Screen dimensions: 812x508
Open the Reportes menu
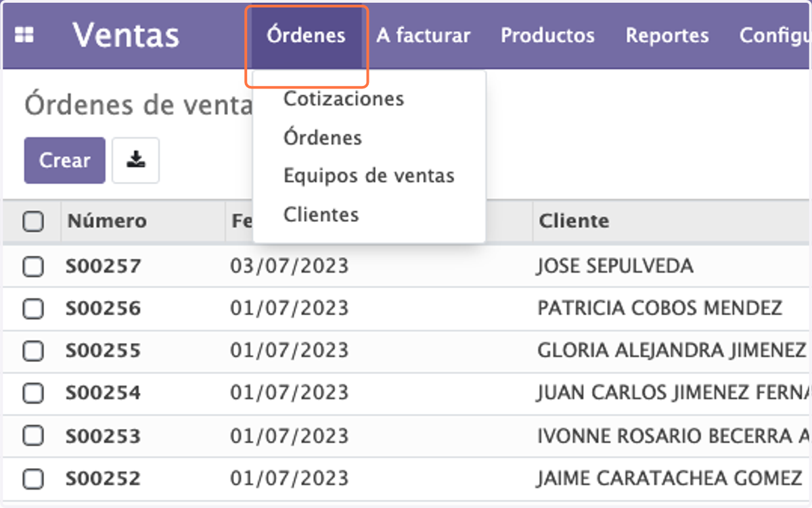pos(667,36)
